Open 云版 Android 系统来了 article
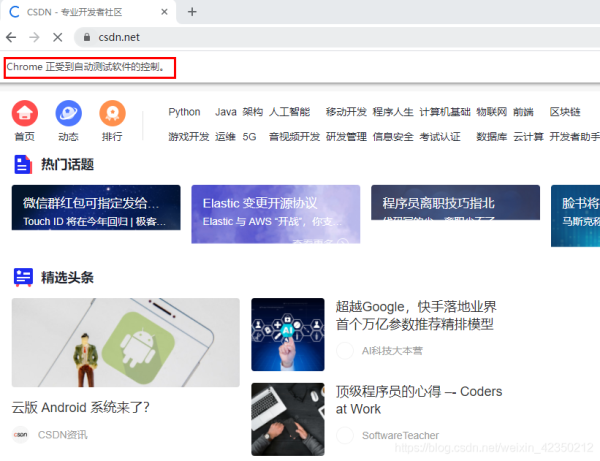The height and width of the screenshot is (461, 600). point(81,407)
